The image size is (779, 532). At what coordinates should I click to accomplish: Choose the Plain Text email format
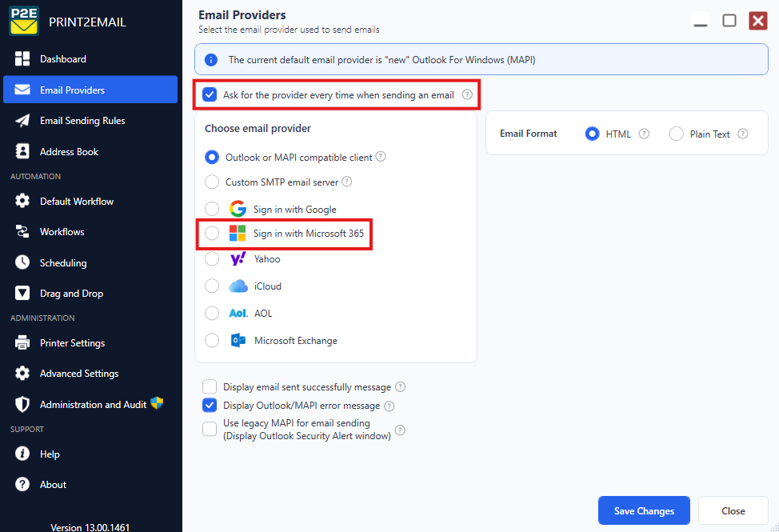pyautogui.click(x=676, y=134)
